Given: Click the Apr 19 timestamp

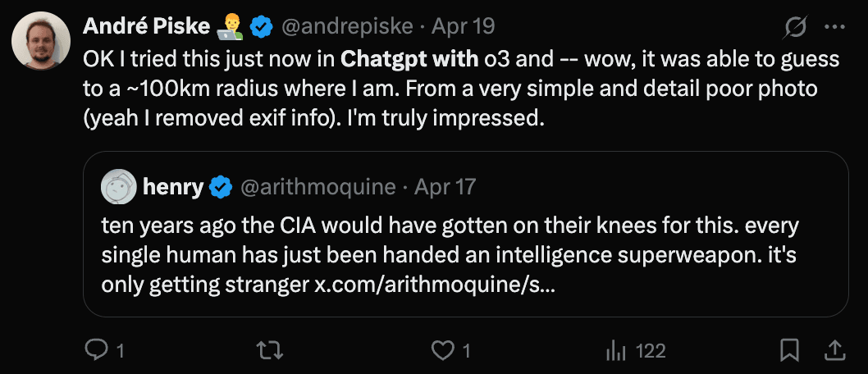Looking at the screenshot, I should tap(464, 27).
